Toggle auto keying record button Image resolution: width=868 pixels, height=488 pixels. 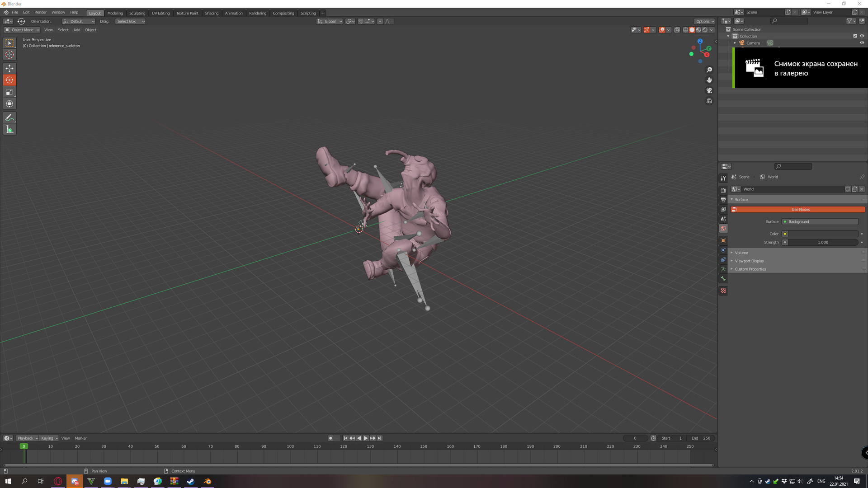pos(330,438)
